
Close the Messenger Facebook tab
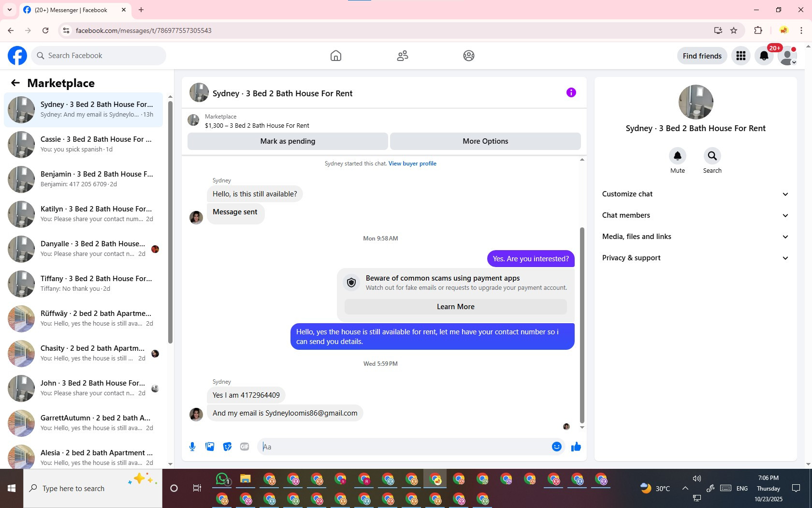pos(124,10)
